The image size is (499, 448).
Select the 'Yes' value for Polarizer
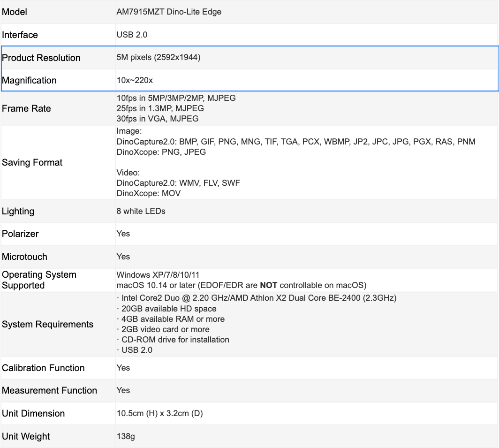click(x=123, y=234)
